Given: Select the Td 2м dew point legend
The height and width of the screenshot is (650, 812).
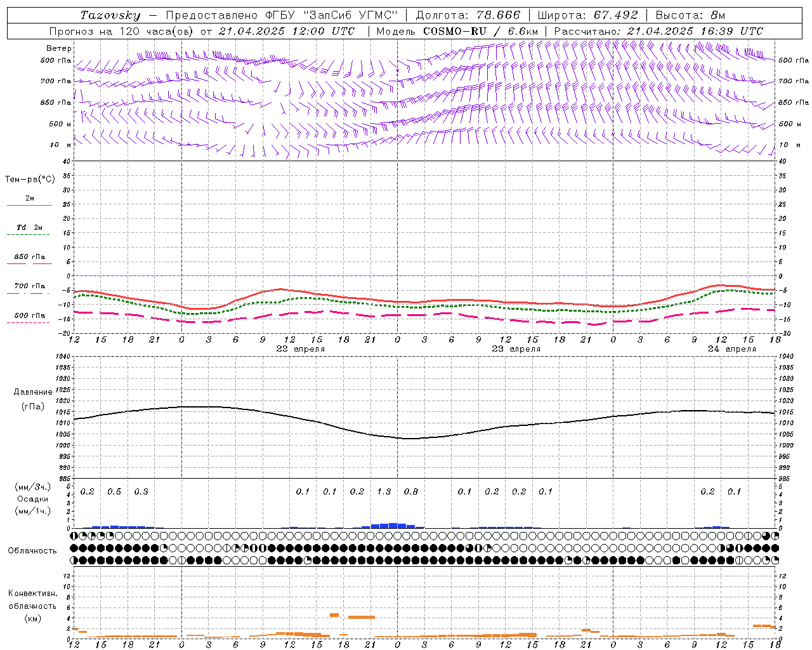Looking at the screenshot, I should tap(29, 230).
